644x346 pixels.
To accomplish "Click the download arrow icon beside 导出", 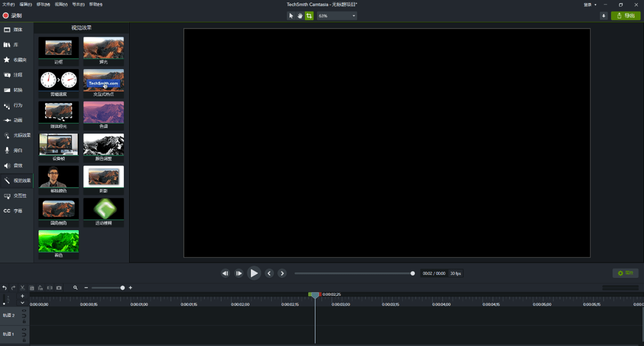I will coord(603,16).
